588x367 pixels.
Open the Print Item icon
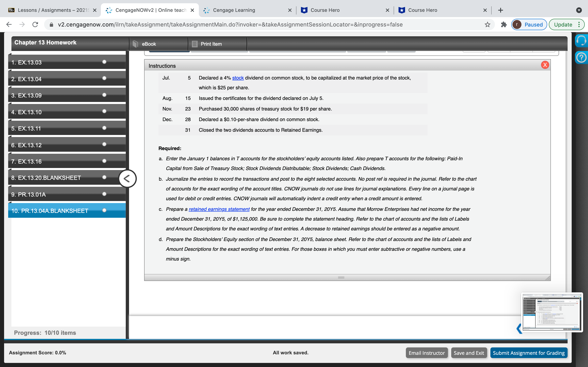tap(195, 44)
